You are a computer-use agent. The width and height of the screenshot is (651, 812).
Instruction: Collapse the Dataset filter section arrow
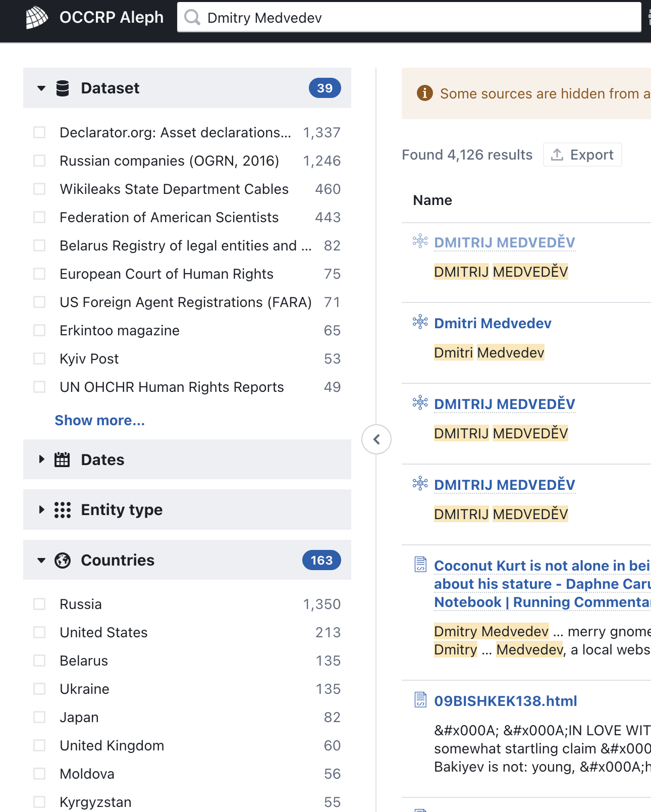41,88
